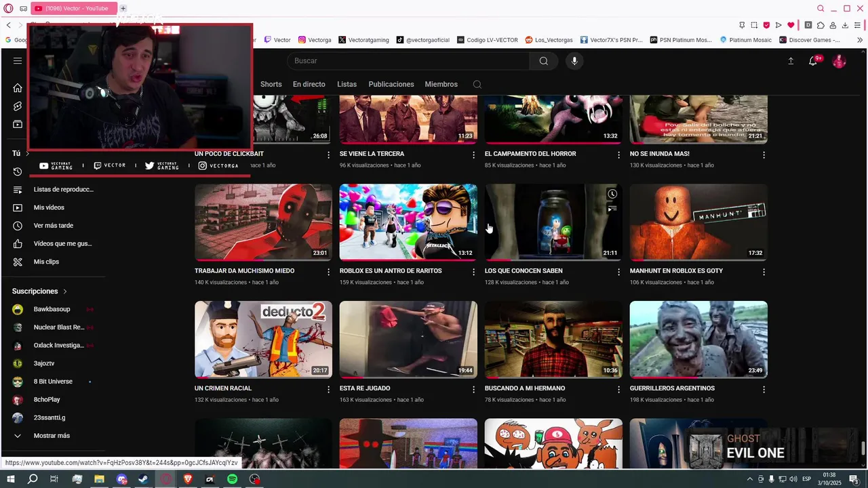Image resolution: width=868 pixels, height=488 pixels.
Task: Click the search magnifier button
Action: (543, 61)
